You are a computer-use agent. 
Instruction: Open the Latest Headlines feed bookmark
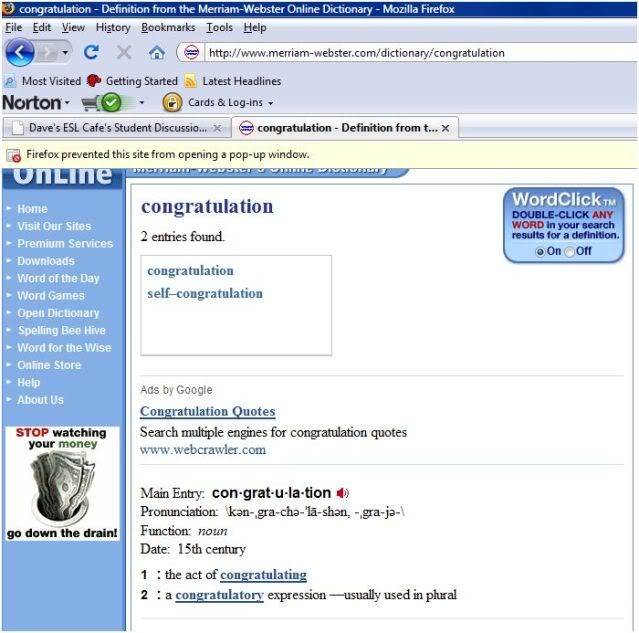click(233, 81)
